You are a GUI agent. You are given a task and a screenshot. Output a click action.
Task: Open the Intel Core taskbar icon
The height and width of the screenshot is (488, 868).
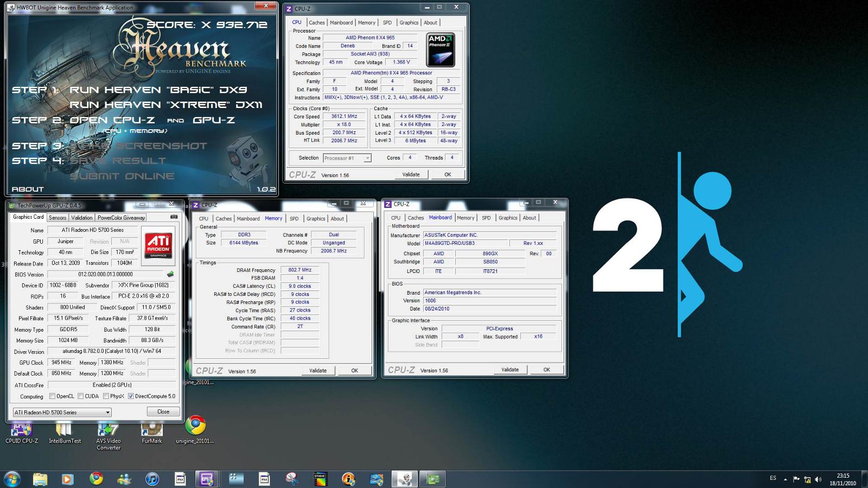pyautogui.click(x=376, y=479)
